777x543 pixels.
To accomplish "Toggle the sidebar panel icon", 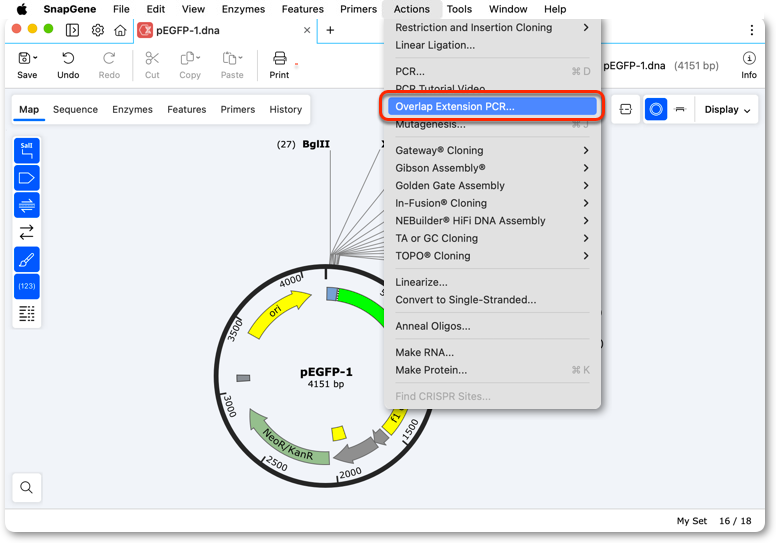I will pyautogui.click(x=72, y=30).
